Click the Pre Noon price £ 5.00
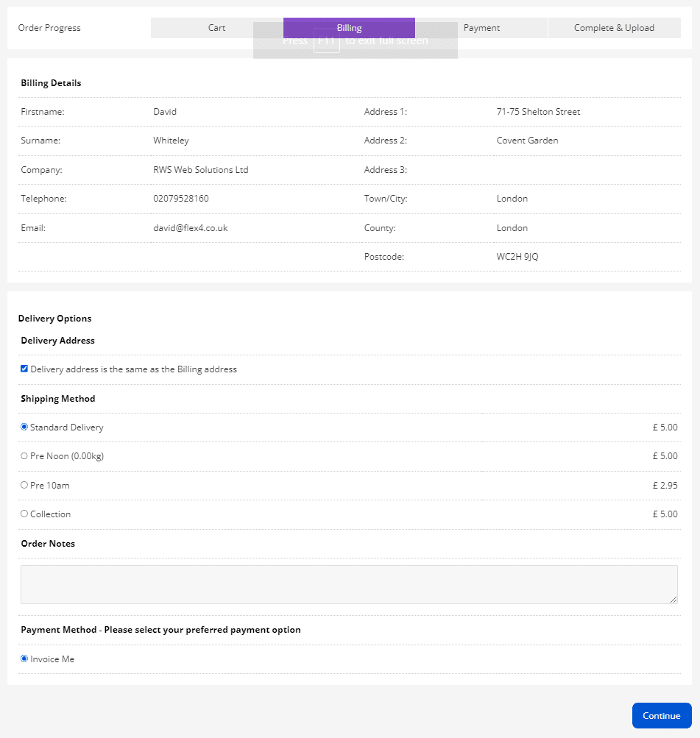Image resolution: width=700 pixels, height=738 pixels. 665,456
